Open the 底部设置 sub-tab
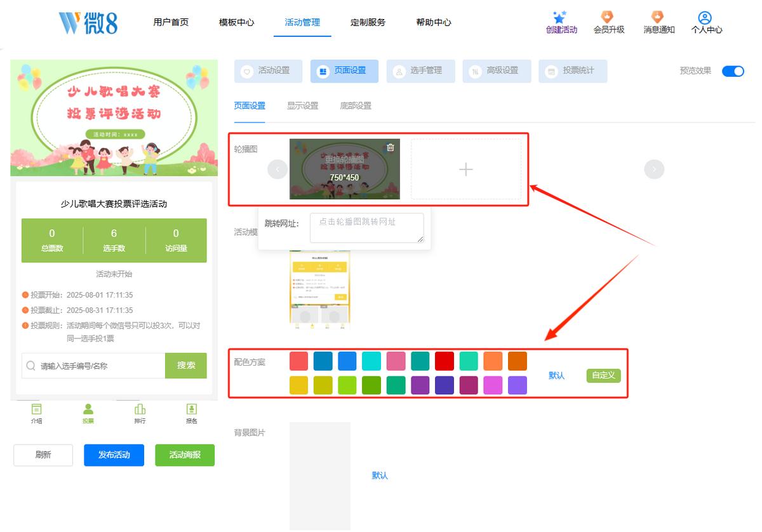The width and height of the screenshot is (762, 532). (356, 106)
